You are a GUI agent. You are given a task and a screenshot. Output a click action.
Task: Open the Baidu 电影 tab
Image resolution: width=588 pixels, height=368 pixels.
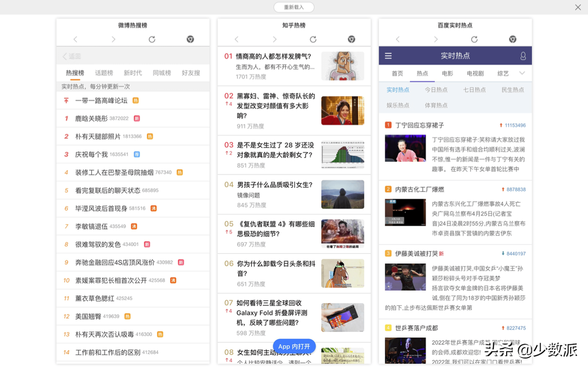click(447, 73)
